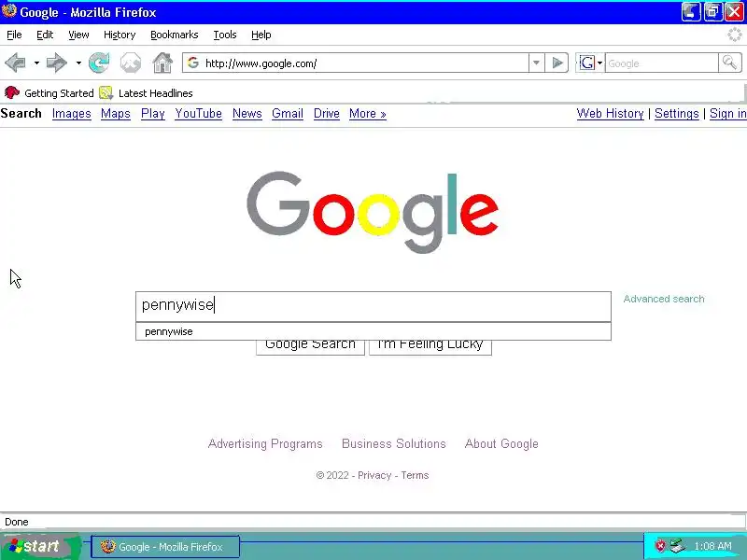Open the File menu
Screen dimensions: 747x560
[14, 35]
